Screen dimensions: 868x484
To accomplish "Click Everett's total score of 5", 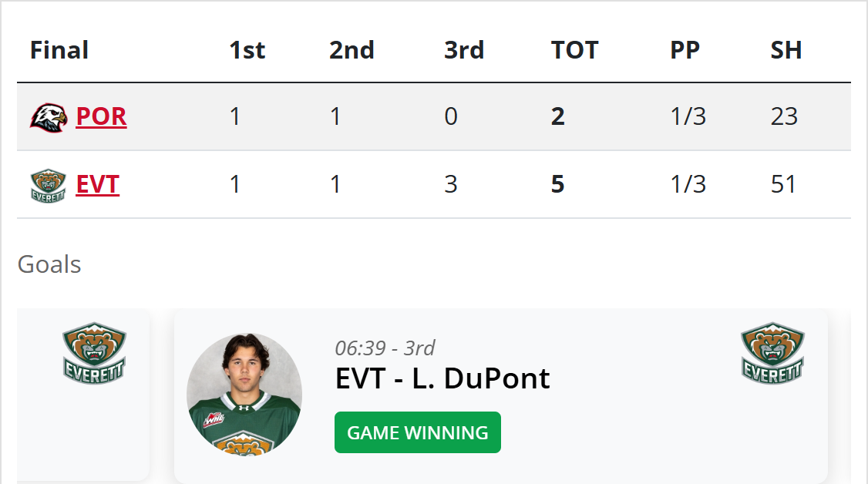I will click(558, 185).
